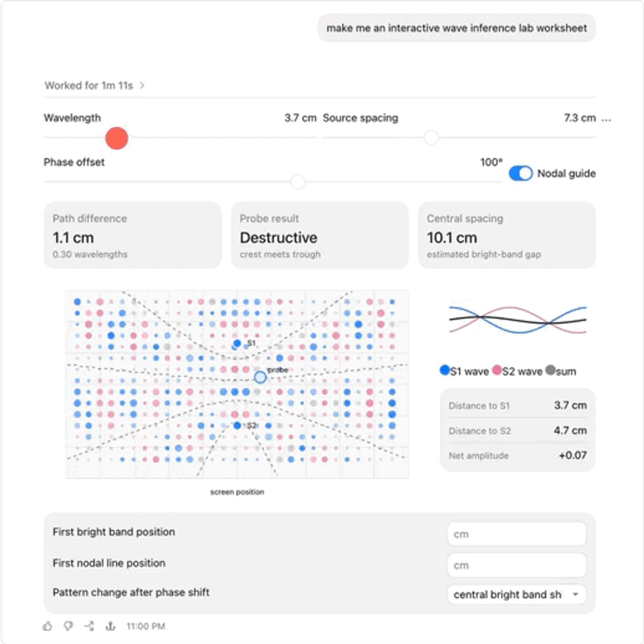Click the Phase offset slider handle
644x644 pixels.
[x=298, y=182]
